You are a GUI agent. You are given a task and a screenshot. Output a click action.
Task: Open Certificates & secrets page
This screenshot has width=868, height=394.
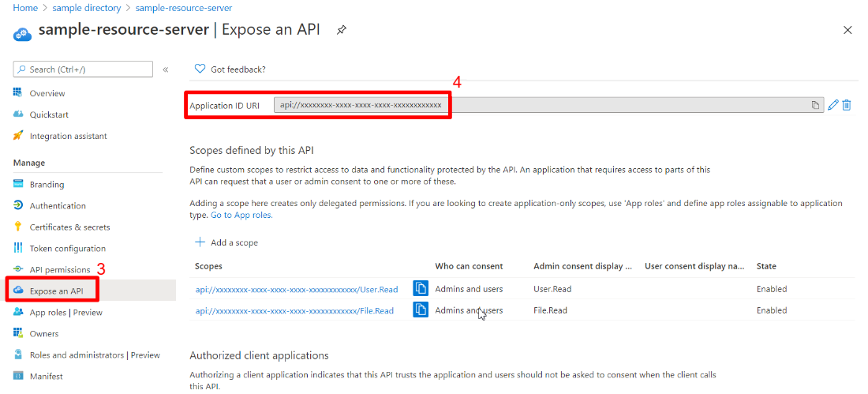[x=69, y=227]
